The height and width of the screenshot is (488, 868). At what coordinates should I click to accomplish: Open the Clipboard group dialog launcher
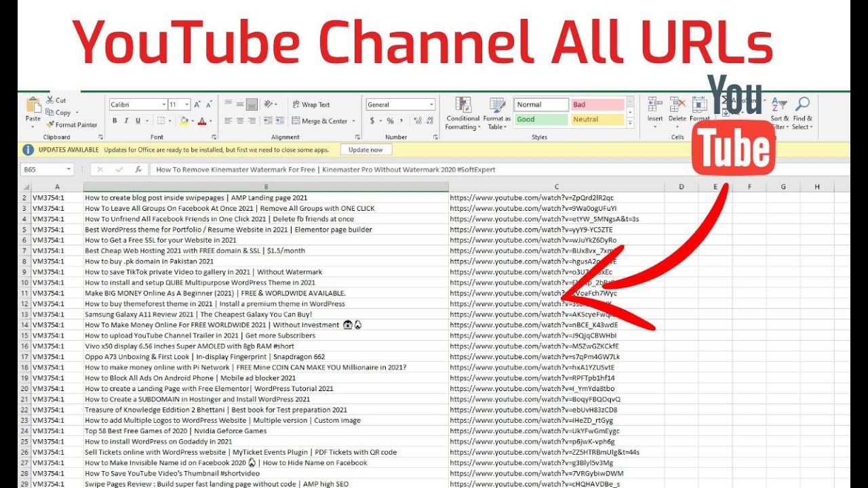coord(101,137)
